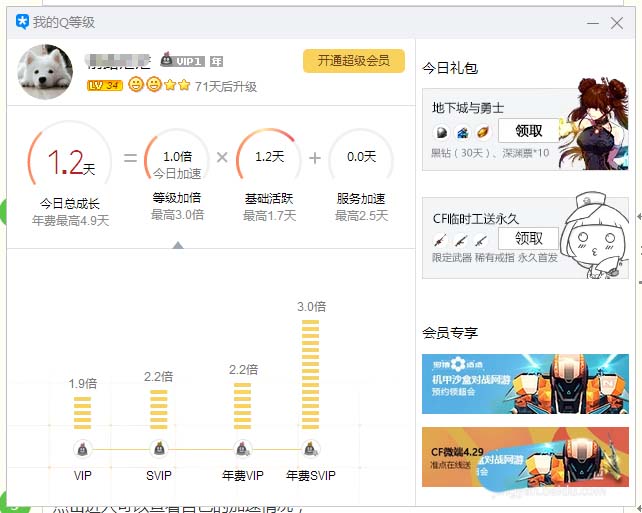
Task: Open the 等级加倍 tab
Action: (177, 198)
